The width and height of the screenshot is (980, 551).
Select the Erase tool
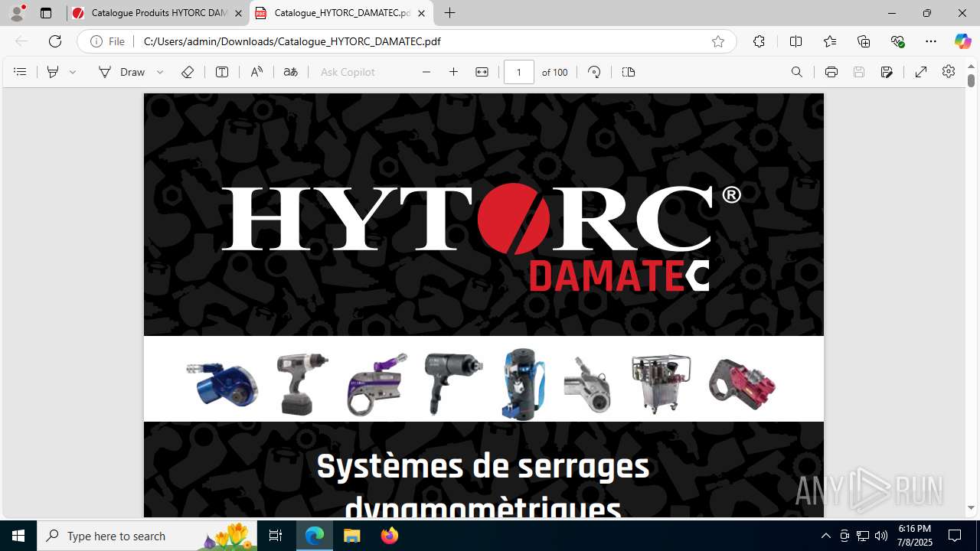tap(188, 72)
